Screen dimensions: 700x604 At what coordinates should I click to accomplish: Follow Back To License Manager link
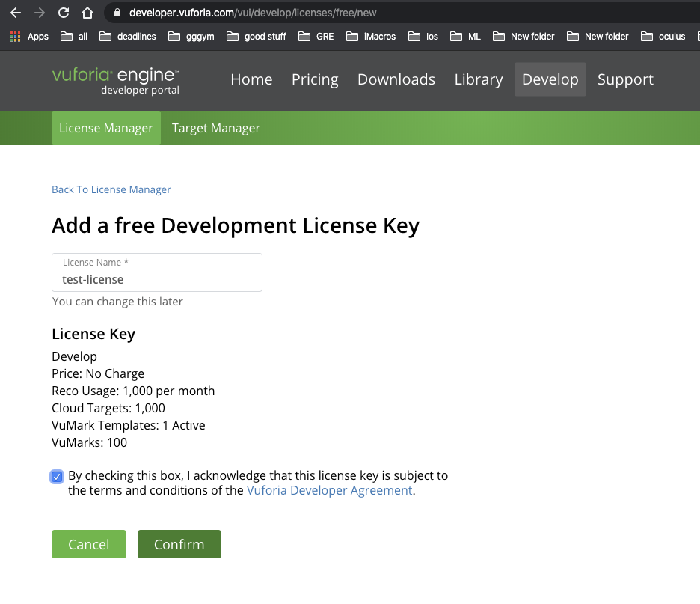[111, 189]
